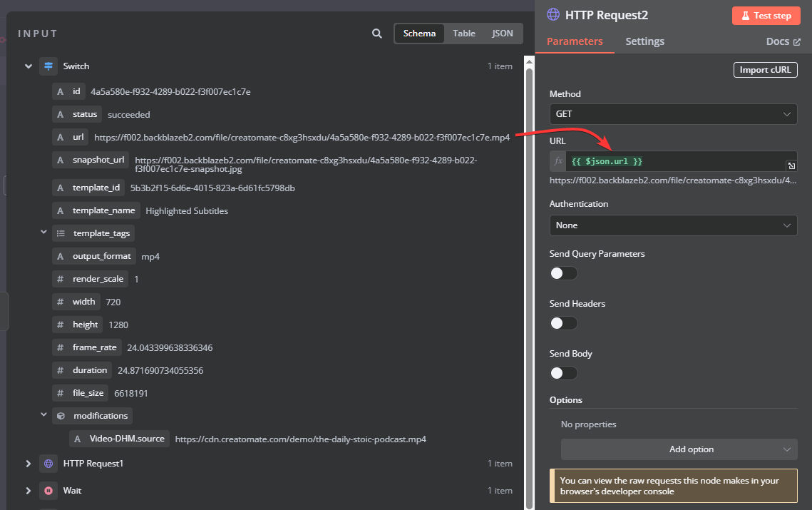Click the Import cURL button
812x510 pixels.
tap(766, 70)
